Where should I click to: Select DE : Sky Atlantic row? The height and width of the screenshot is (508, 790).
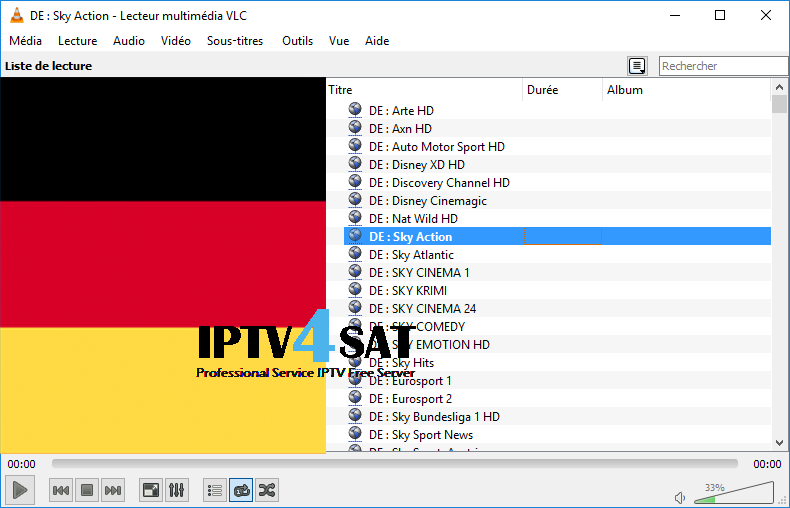tap(557, 255)
